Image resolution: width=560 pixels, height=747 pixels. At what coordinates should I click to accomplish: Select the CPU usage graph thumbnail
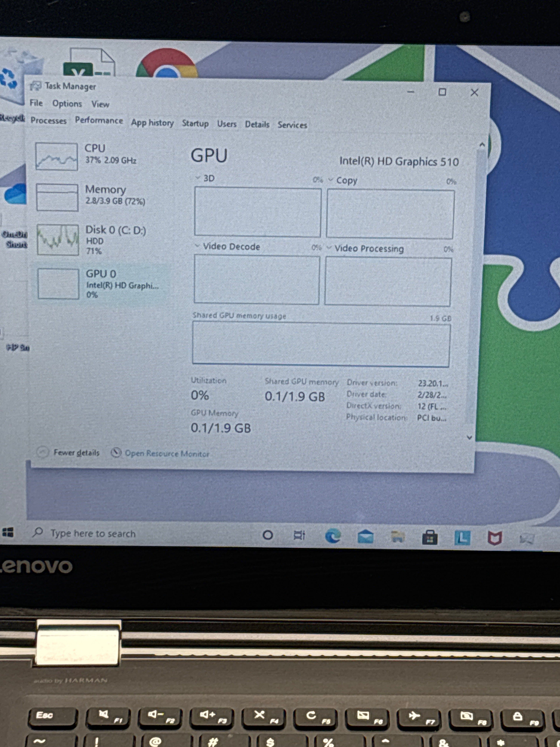click(56, 156)
